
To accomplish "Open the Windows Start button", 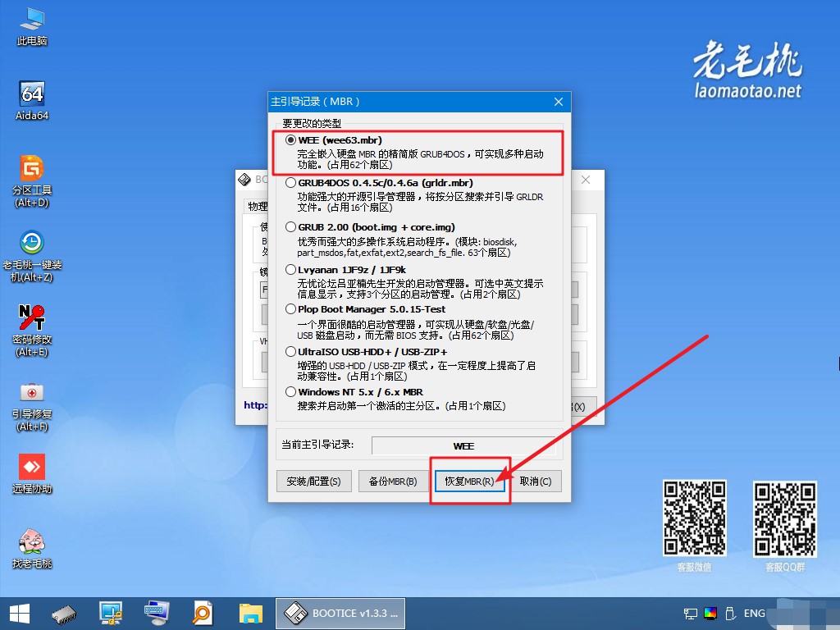I will [x=20, y=614].
